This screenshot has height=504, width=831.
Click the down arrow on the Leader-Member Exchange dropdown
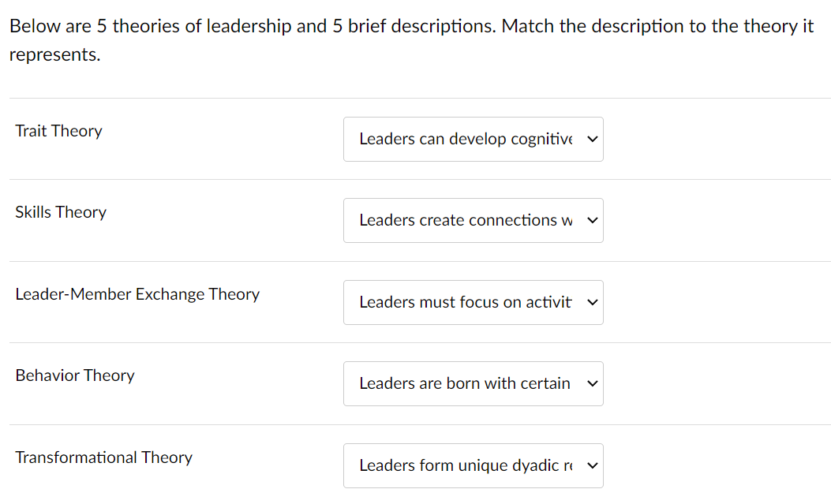592,302
